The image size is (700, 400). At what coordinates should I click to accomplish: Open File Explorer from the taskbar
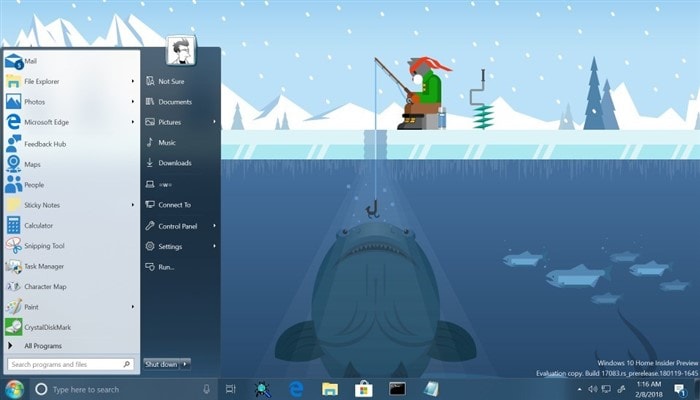330,389
